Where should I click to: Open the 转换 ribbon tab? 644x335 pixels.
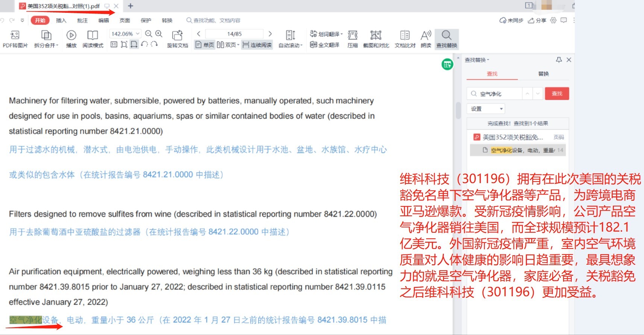(167, 20)
